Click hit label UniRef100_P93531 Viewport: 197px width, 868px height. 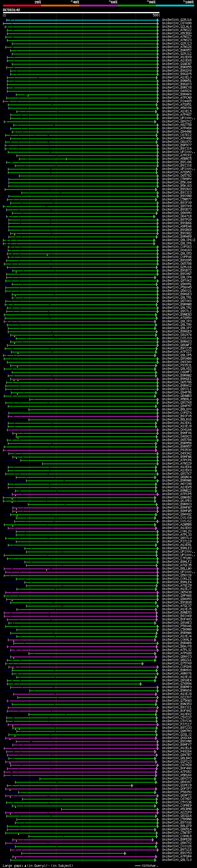tap(177, 365)
